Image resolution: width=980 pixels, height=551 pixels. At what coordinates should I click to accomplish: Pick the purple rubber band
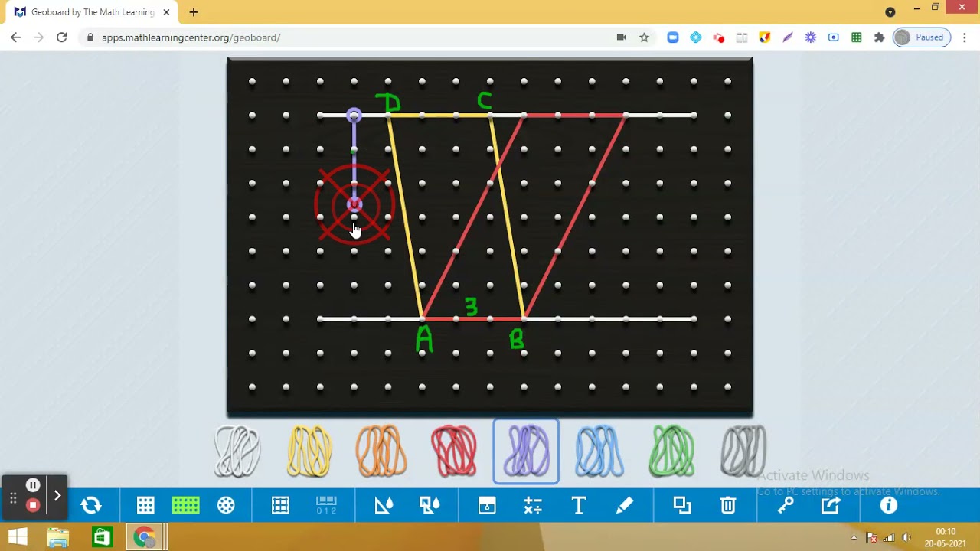526,452
